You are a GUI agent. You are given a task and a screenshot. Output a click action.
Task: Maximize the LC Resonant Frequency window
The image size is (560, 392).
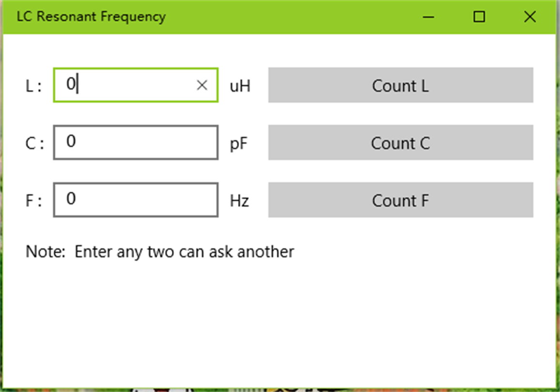pos(479,17)
